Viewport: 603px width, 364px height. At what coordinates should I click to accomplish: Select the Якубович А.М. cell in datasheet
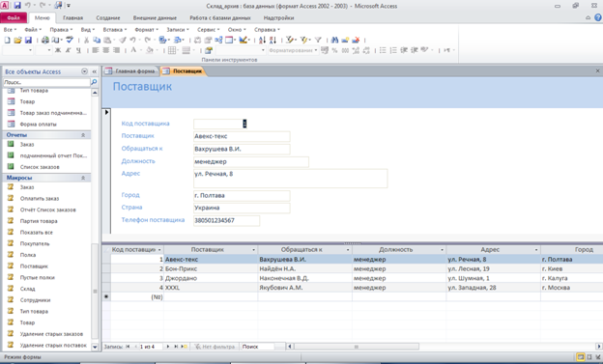tap(305, 288)
